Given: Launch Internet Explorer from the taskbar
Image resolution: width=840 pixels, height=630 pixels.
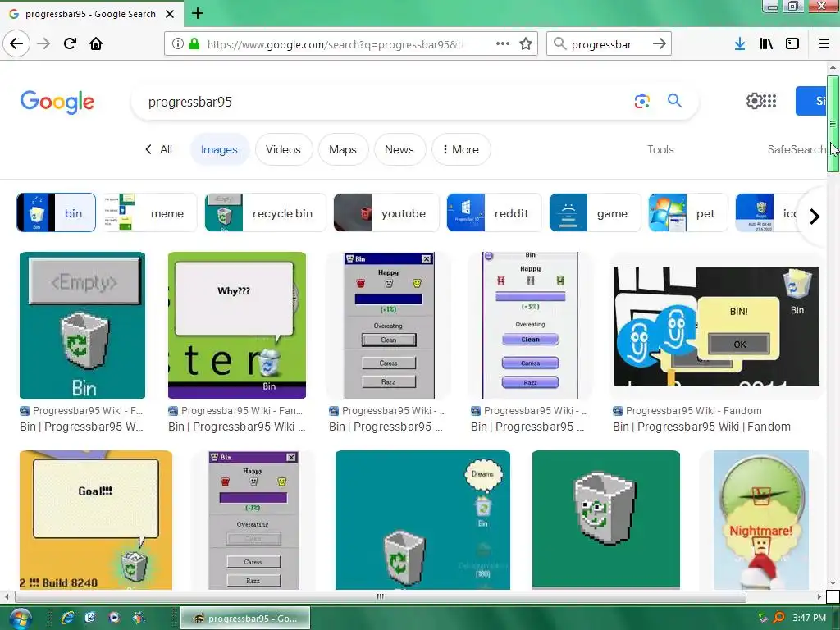Looking at the screenshot, I should 67,619.
